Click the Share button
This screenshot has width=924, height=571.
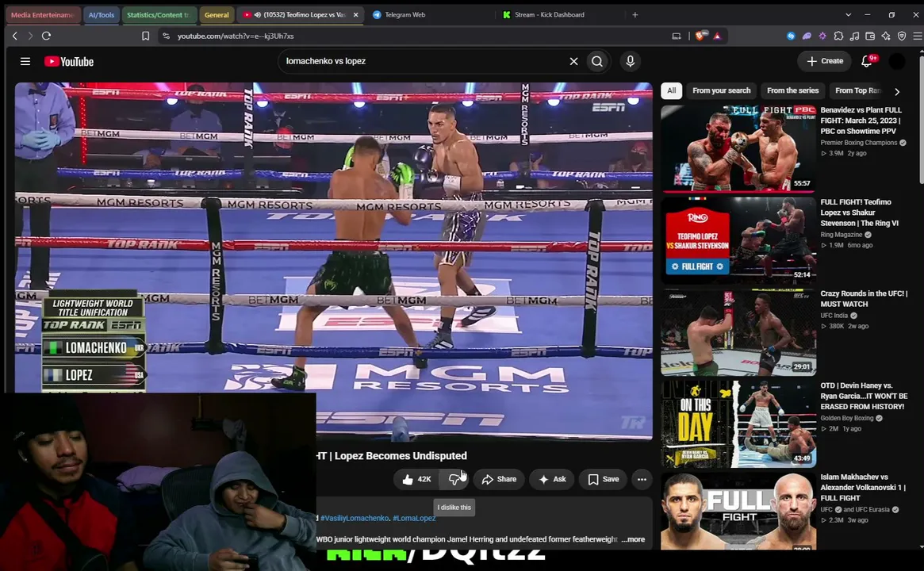pyautogui.click(x=499, y=479)
